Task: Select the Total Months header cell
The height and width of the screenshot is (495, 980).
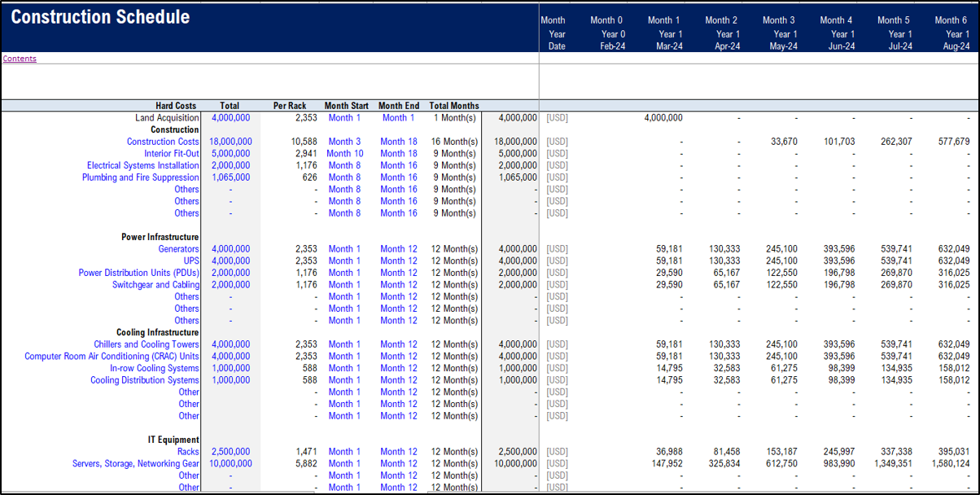Action: coord(453,106)
